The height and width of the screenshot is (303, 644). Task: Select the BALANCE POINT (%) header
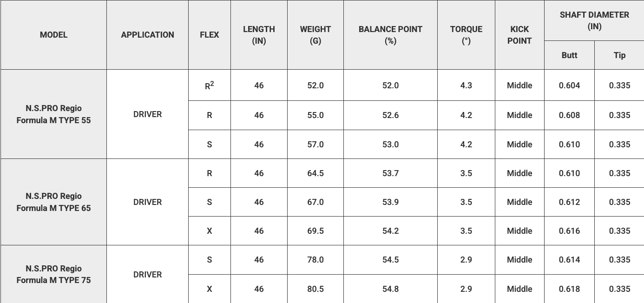(391, 35)
